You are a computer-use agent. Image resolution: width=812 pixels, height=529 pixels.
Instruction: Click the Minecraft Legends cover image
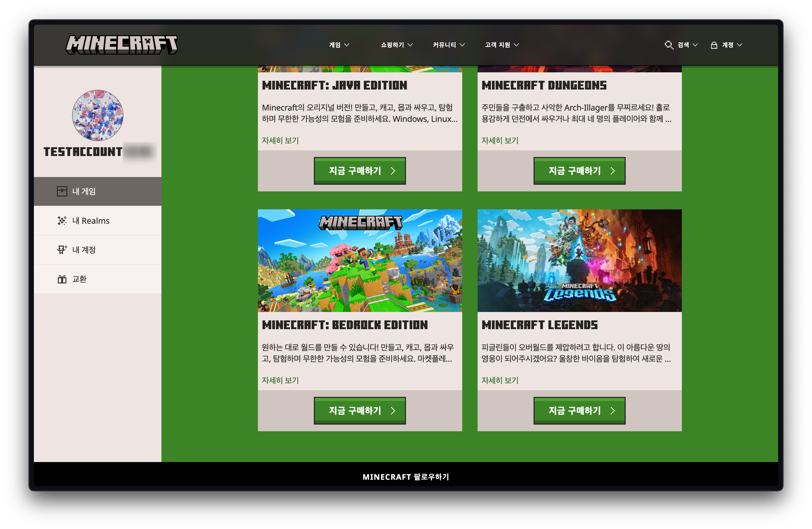pos(580,261)
